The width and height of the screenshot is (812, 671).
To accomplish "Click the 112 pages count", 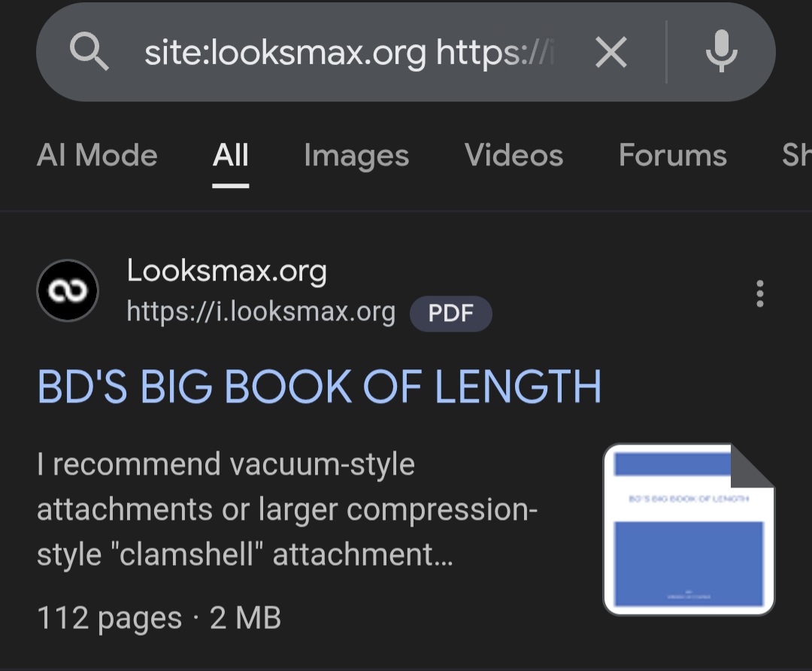I will click(109, 618).
